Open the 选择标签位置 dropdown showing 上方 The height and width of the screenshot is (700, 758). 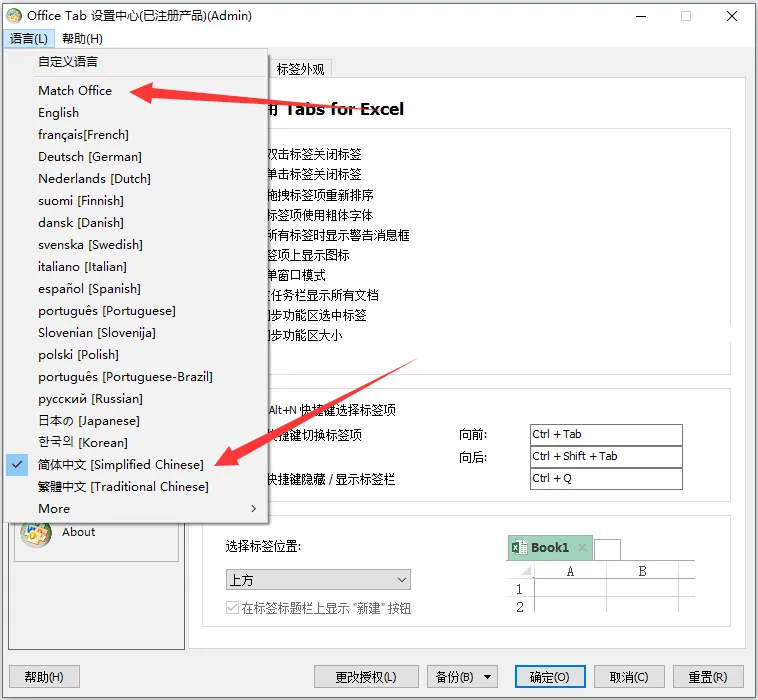[318, 580]
